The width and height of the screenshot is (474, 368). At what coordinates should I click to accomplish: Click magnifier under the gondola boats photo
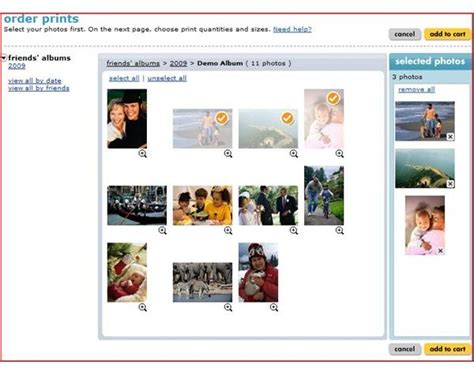(x=162, y=230)
